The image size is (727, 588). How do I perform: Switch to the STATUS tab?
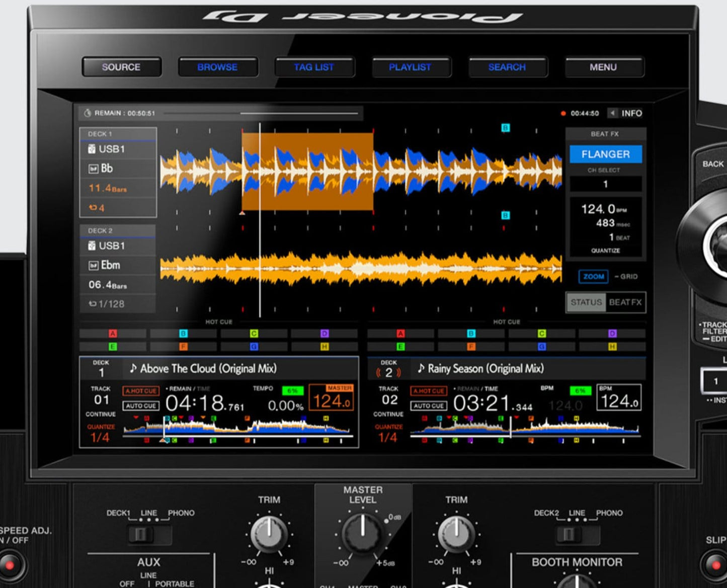point(586,302)
